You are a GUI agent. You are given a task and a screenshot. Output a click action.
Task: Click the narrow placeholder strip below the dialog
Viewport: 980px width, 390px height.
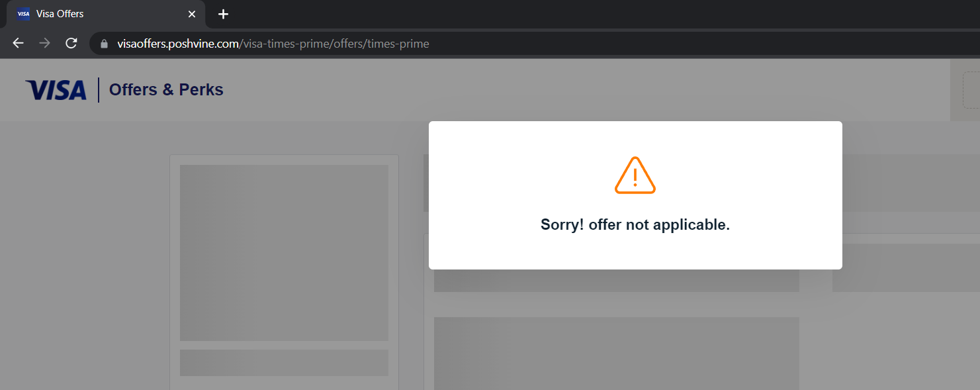[x=617, y=281]
